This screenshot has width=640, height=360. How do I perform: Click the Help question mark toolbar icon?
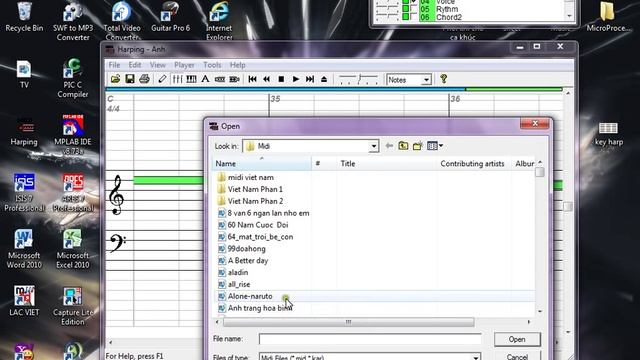pyautogui.click(x=444, y=79)
